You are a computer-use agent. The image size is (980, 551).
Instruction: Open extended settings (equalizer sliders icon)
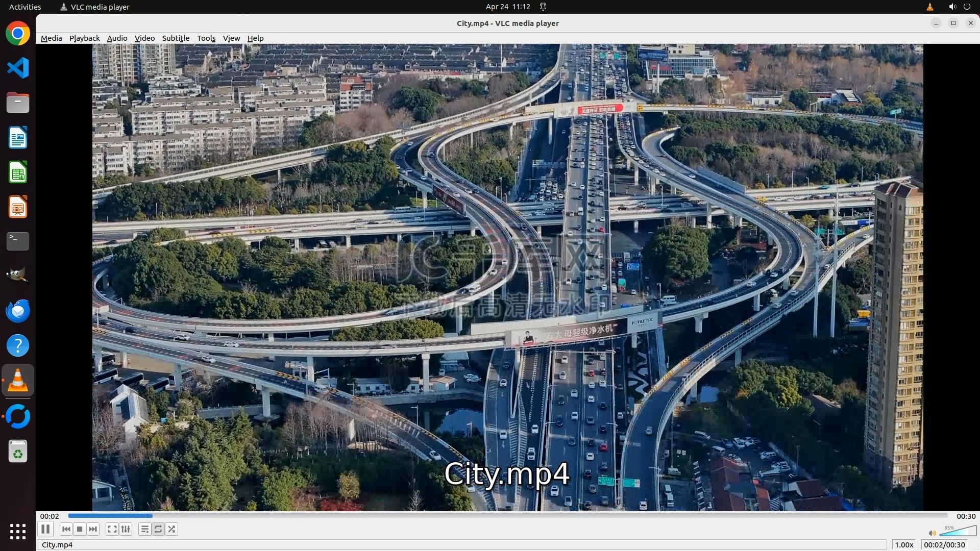pos(126,529)
